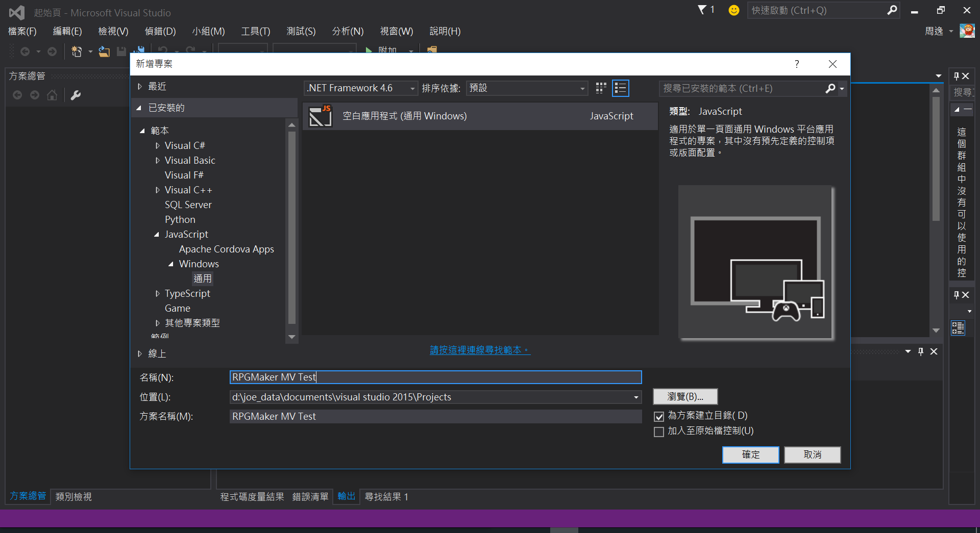Click the help question mark in dialog
This screenshot has width=980, height=533.
[797, 64]
